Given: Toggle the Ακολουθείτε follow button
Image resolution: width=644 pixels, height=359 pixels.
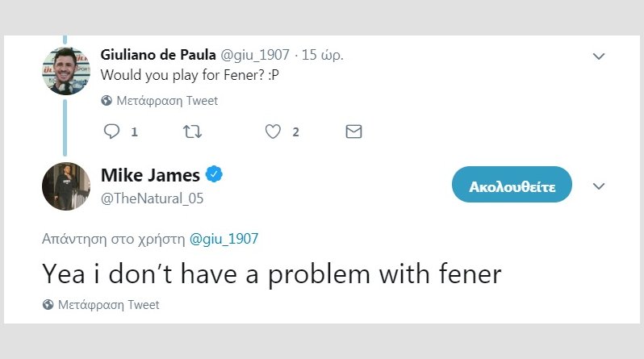Looking at the screenshot, I should tap(512, 186).
